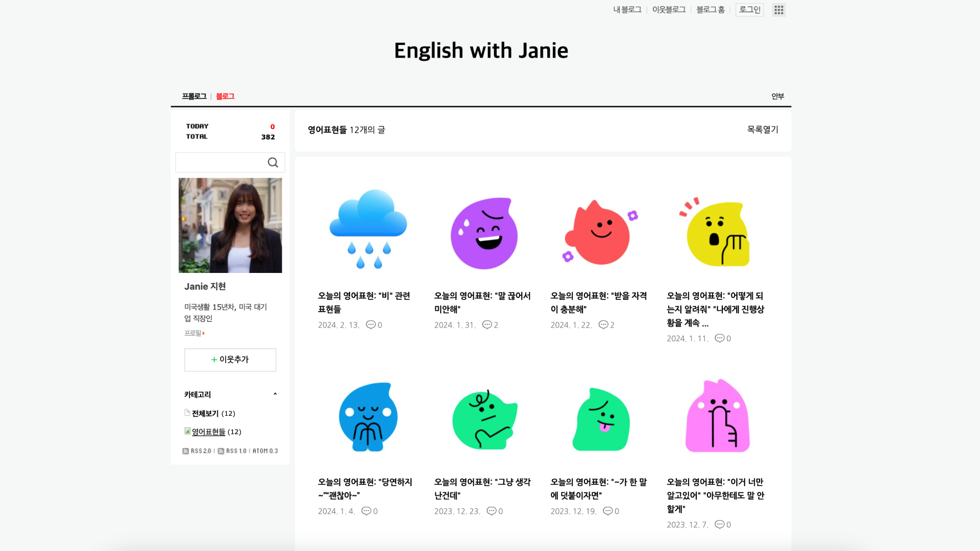This screenshot has height=551, width=980.
Task: Select the 블로그 tab
Action: point(225,96)
